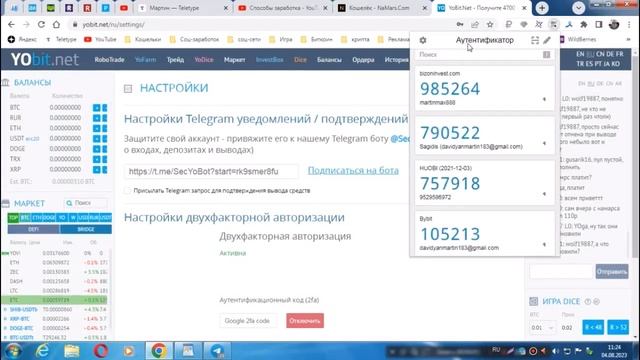Viewport: 640px width, 360px height.
Task: Click the dice R < 48 button
Action: point(593,327)
